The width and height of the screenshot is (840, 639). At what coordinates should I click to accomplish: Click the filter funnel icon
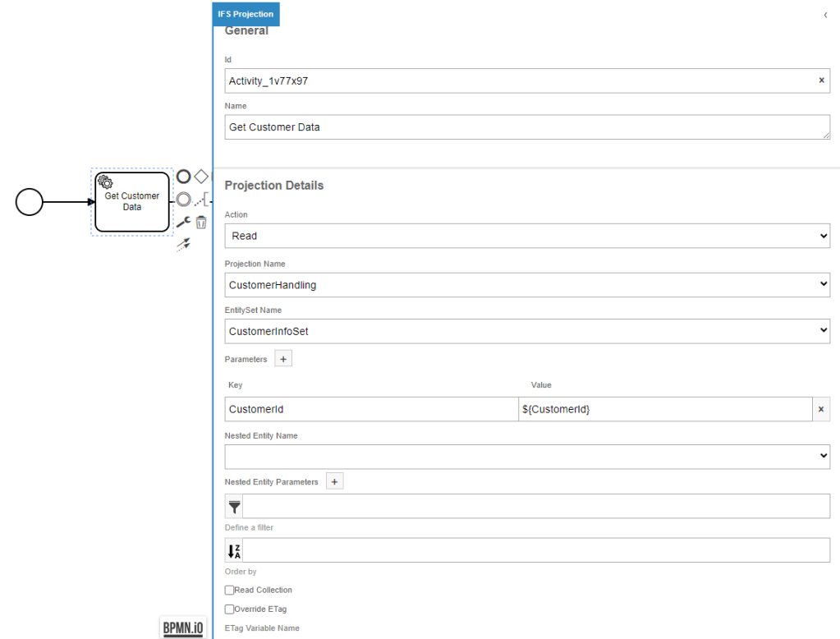point(234,507)
